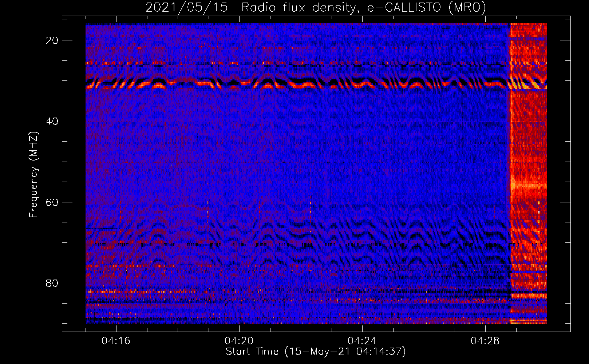Image resolution: width=589 pixels, height=364 pixels.
Task: Click the time tick label '04:16'
Action: pyautogui.click(x=116, y=341)
